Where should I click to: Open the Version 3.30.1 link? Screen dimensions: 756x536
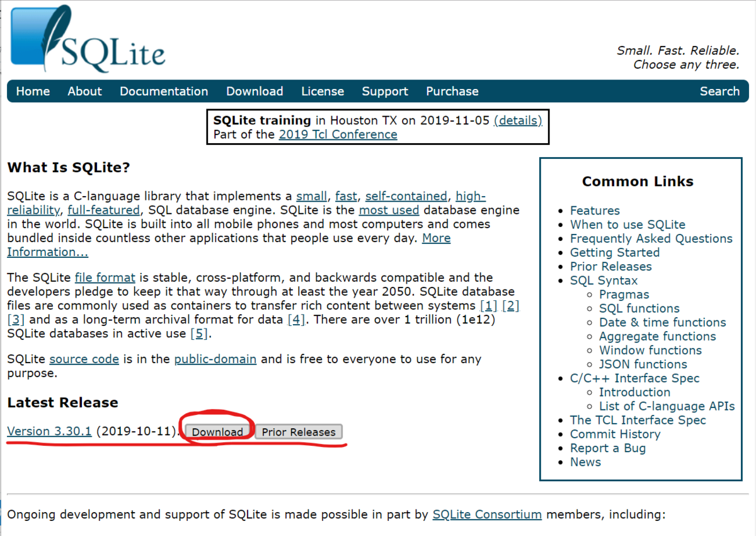tap(49, 431)
